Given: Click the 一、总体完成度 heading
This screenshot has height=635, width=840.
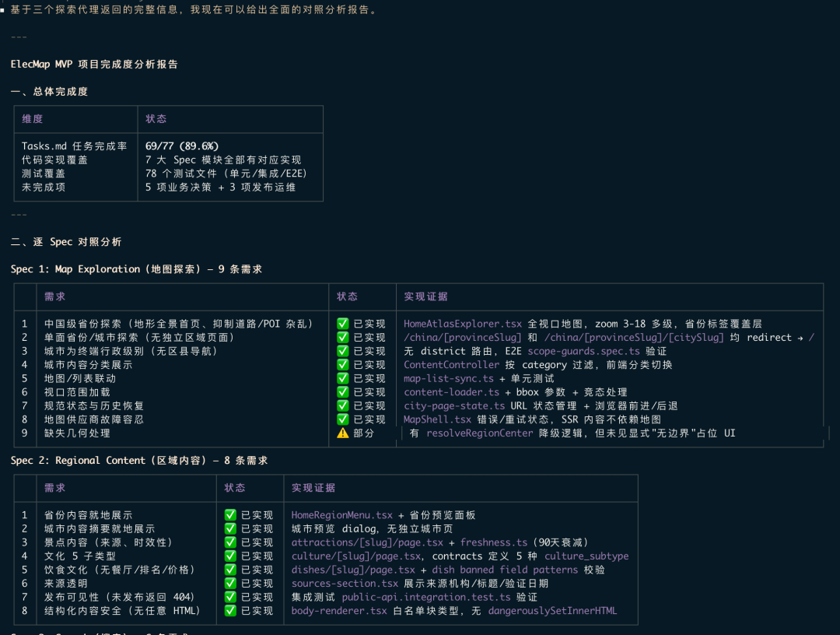Looking at the screenshot, I should (x=49, y=92).
